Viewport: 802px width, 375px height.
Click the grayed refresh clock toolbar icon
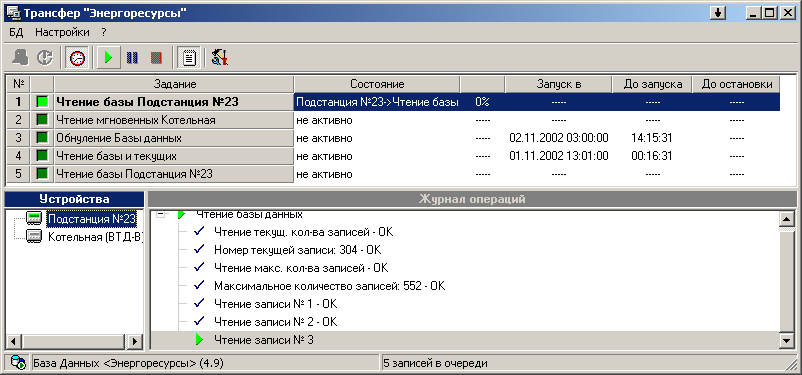click(x=45, y=57)
